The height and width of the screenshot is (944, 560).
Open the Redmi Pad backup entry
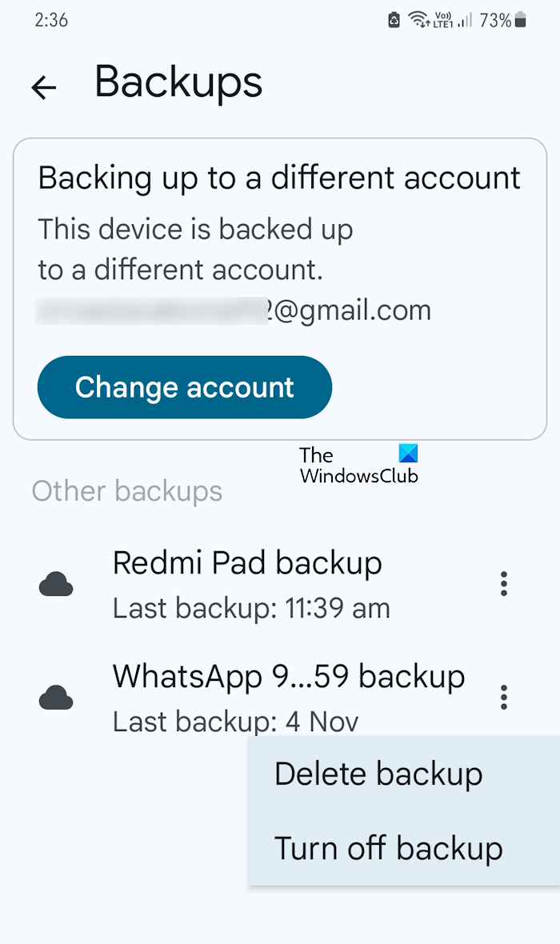[x=248, y=584]
